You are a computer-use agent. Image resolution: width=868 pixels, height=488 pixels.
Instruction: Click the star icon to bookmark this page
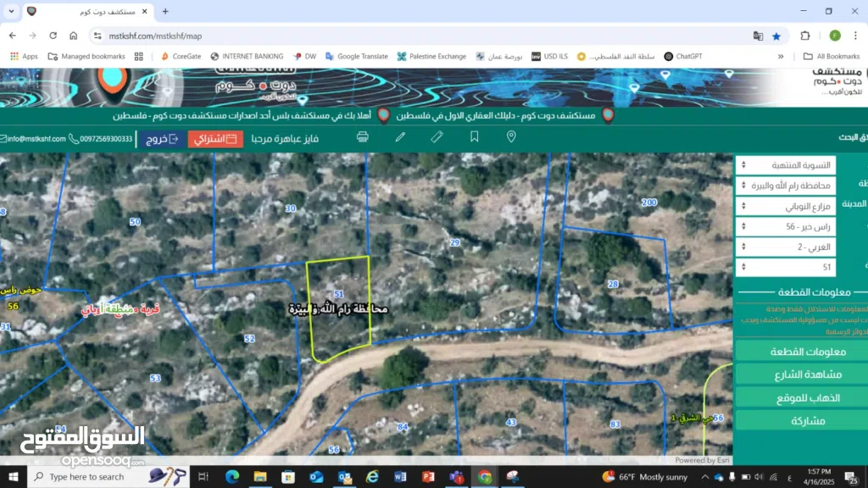click(x=776, y=36)
